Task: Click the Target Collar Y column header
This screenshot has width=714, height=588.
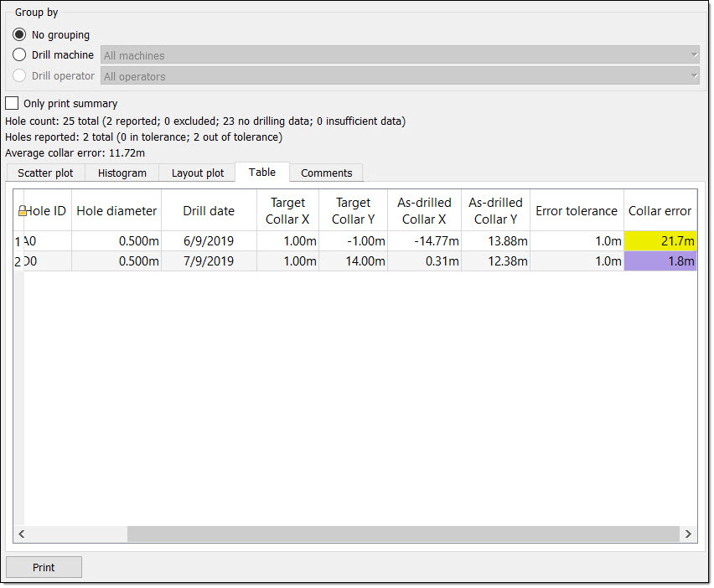Action: [354, 211]
